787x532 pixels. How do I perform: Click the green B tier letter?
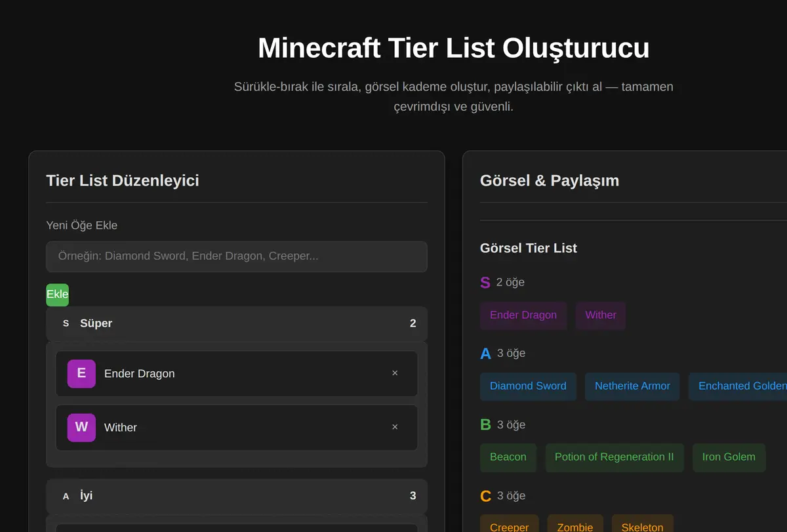point(485,425)
